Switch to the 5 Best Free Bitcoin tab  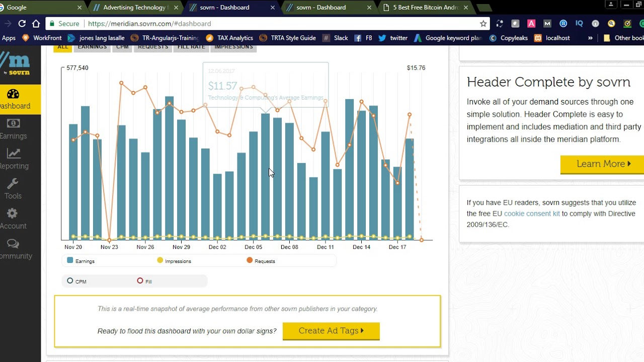point(425,8)
